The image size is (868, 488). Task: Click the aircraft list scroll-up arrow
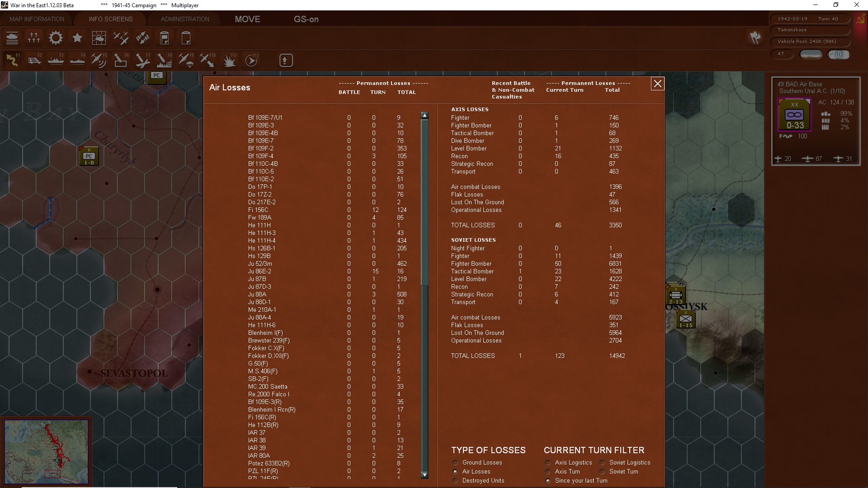coord(425,116)
